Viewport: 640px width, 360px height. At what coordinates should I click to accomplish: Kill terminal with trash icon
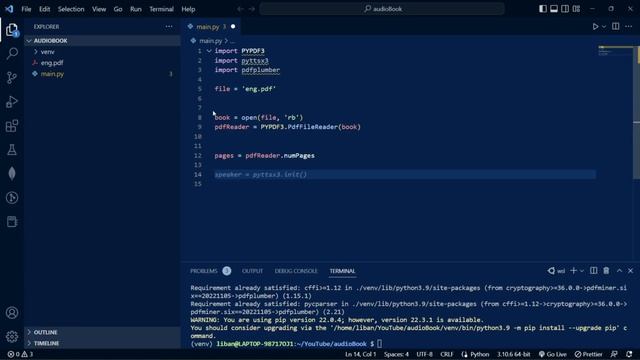(606, 271)
